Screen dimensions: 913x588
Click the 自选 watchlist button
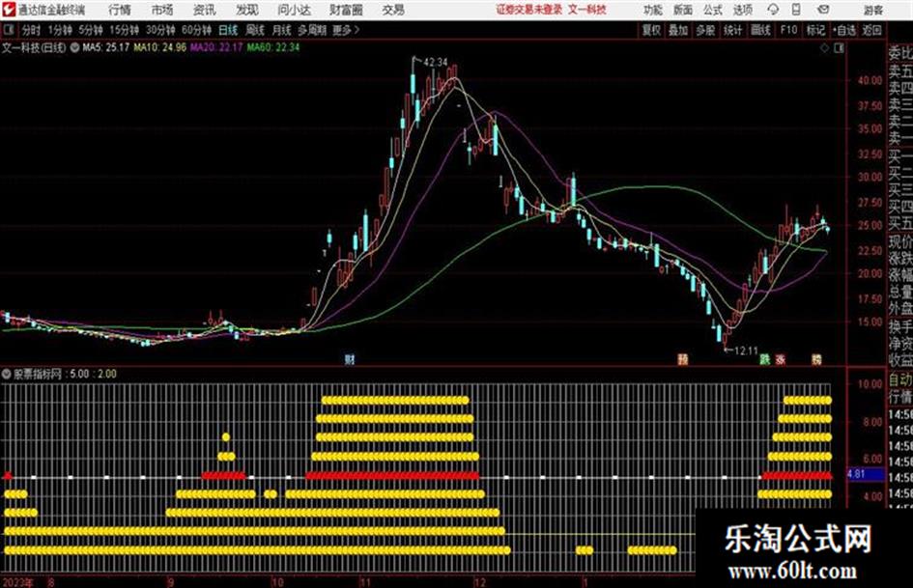tap(843, 30)
